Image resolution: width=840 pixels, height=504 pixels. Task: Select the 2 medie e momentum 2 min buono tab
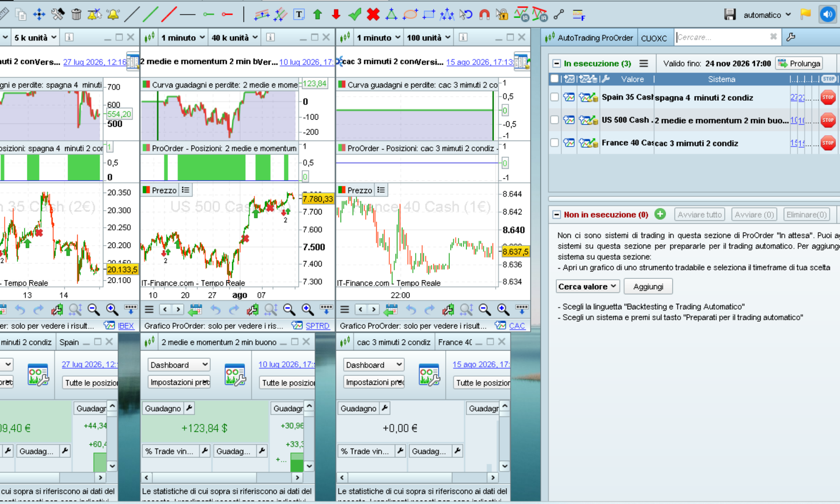[218, 342]
